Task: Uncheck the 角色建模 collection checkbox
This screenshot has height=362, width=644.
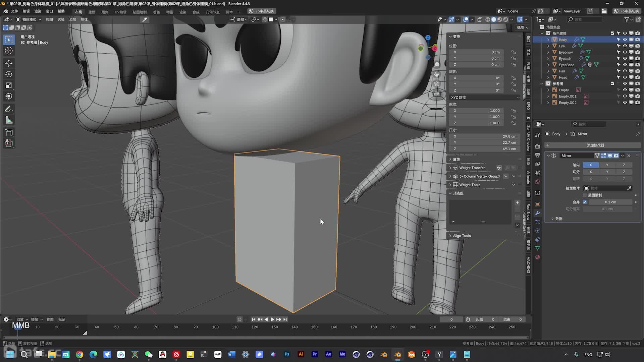Action: click(612, 33)
